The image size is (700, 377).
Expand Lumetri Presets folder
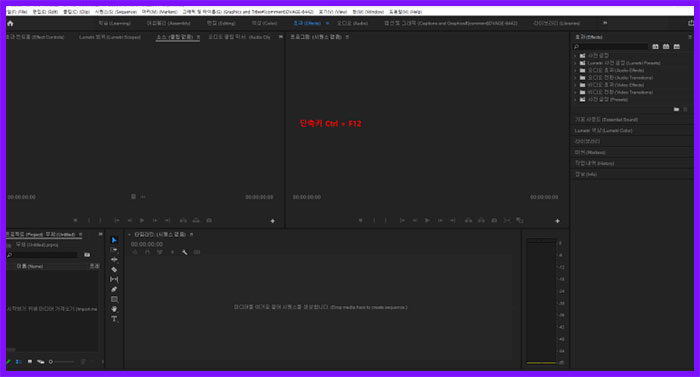575,63
